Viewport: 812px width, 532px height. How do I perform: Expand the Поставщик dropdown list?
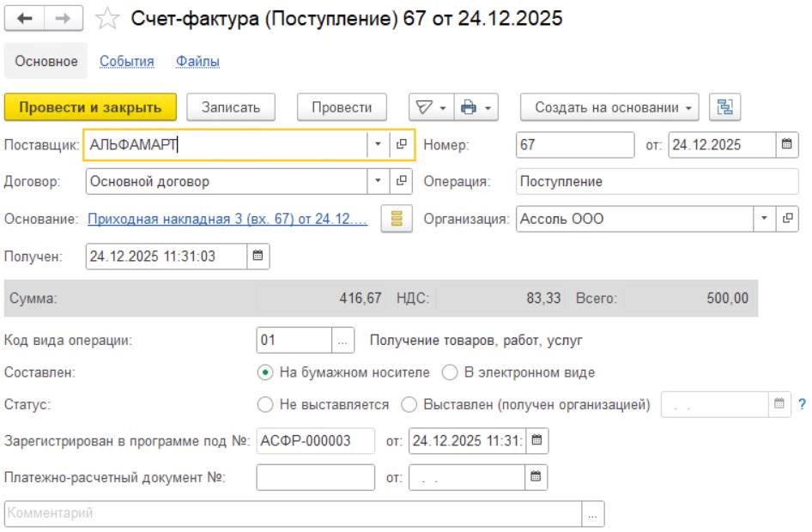tap(378, 144)
